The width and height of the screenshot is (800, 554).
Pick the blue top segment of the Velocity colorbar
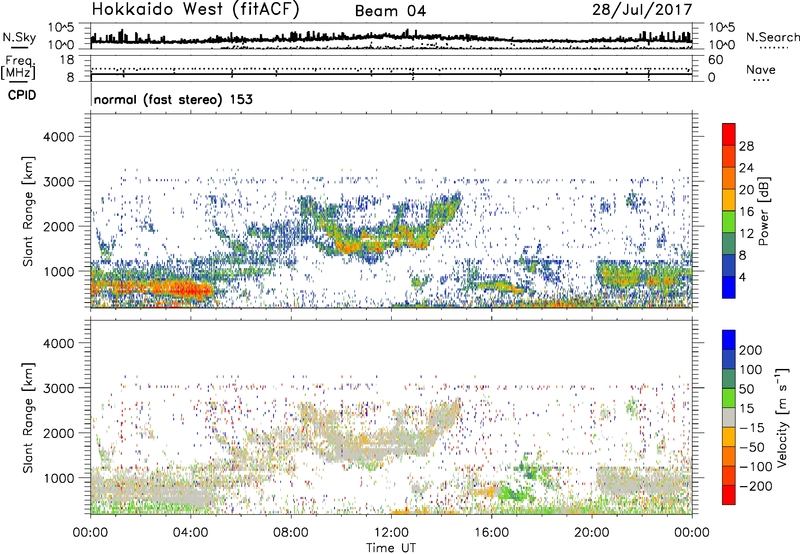pos(729,340)
